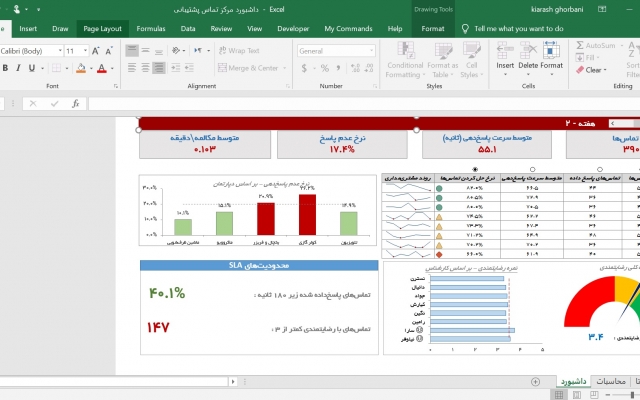Open the Developer tab
The height and width of the screenshot is (400, 640).
coord(293,29)
